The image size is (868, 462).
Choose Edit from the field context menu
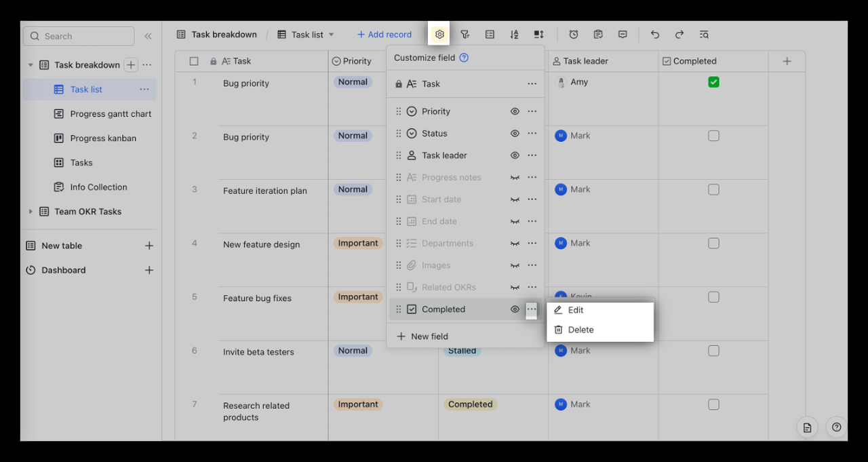pyautogui.click(x=575, y=310)
